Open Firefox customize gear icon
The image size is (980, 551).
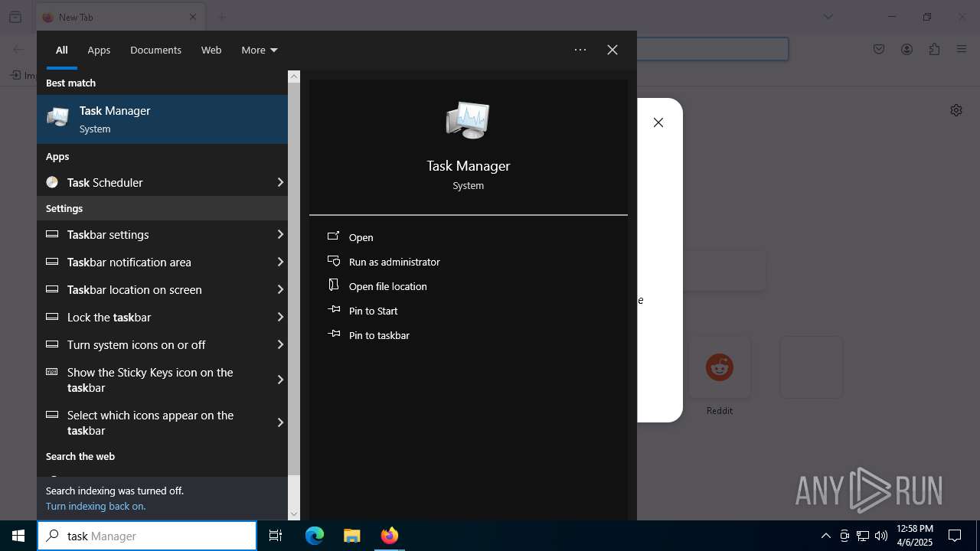point(956,110)
